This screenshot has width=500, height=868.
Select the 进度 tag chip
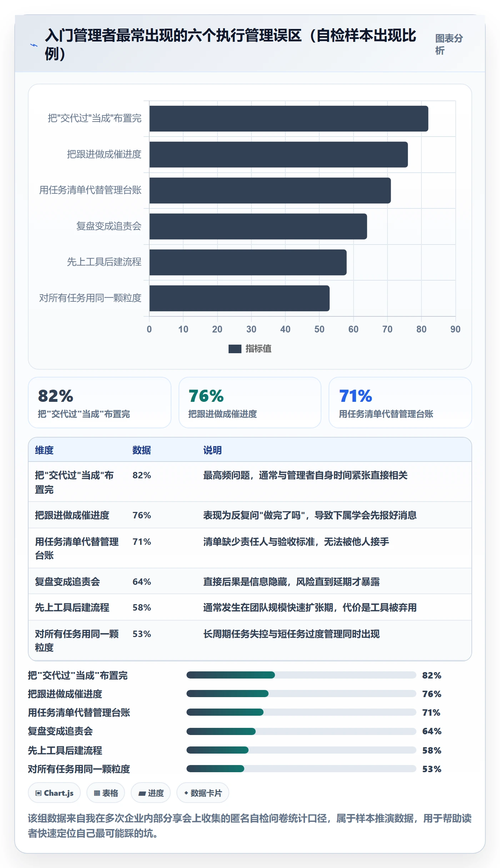tap(151, 793)
